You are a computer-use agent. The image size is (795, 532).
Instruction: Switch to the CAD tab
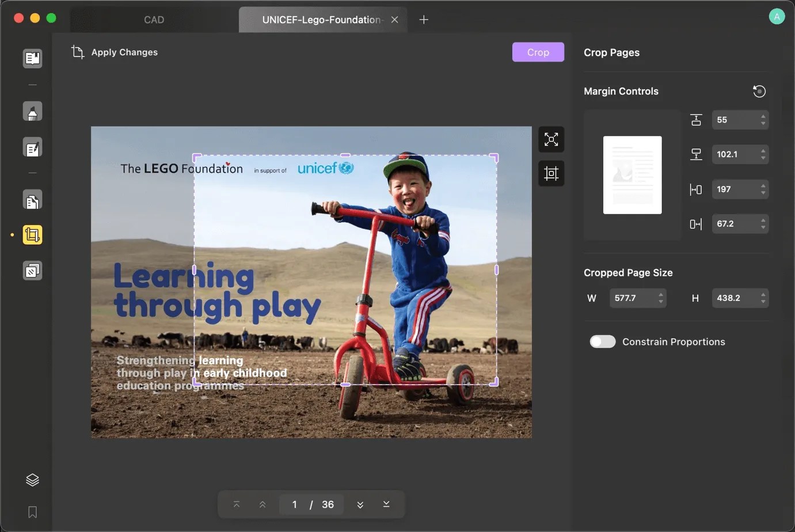(154, 20)
